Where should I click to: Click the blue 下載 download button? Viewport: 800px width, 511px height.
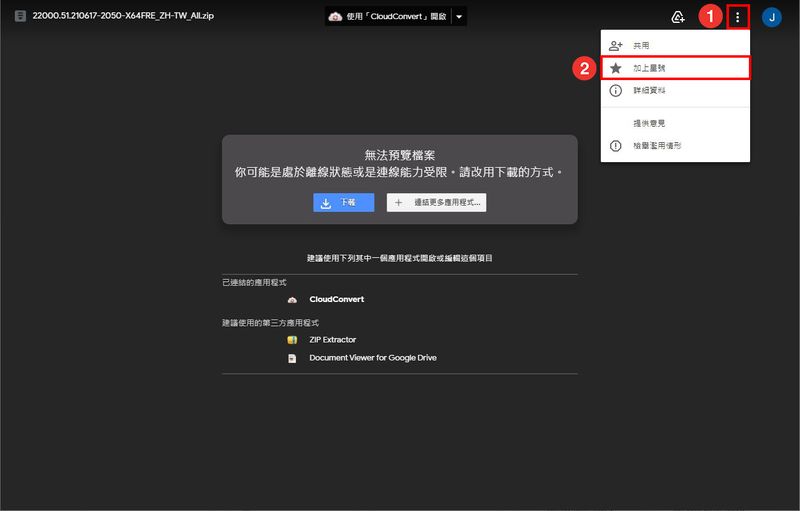pyautogui.click(x=343, y=202)
